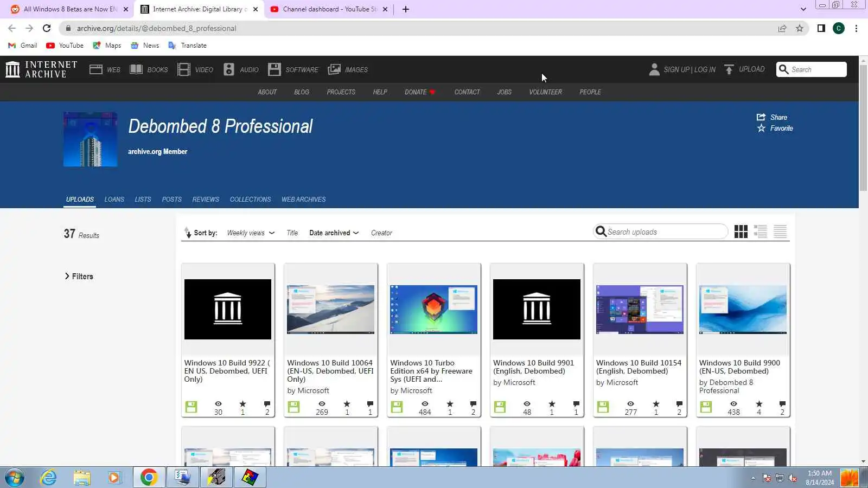The image size is (868, 488).
Task: Click the Upload arrow icon
Action: point(729,69)
